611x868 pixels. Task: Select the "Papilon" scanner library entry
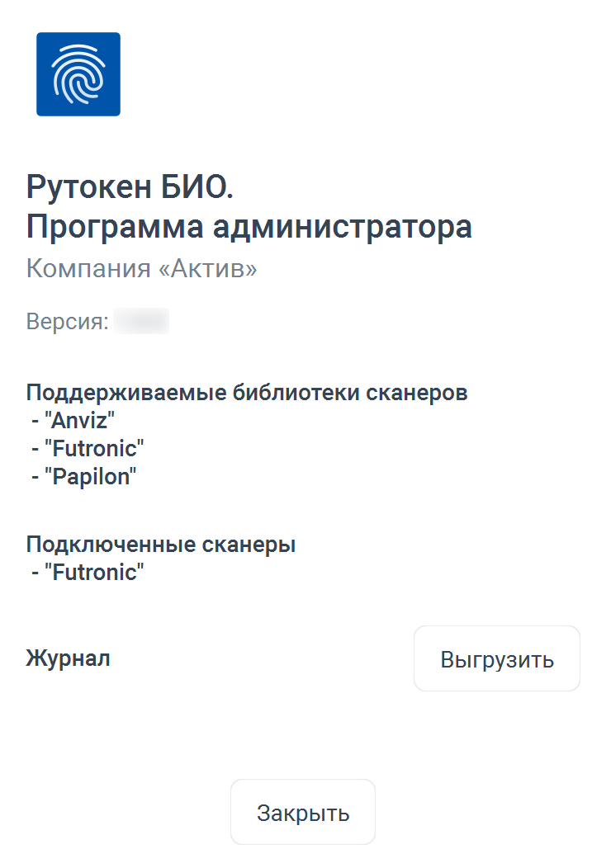tap(83, 477)
